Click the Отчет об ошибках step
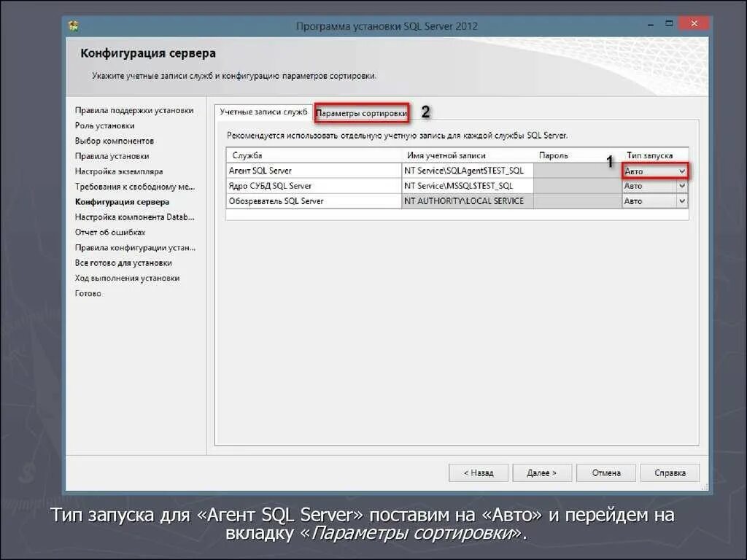747x560 pixels. pyautogui.click(x=110, y=233)
